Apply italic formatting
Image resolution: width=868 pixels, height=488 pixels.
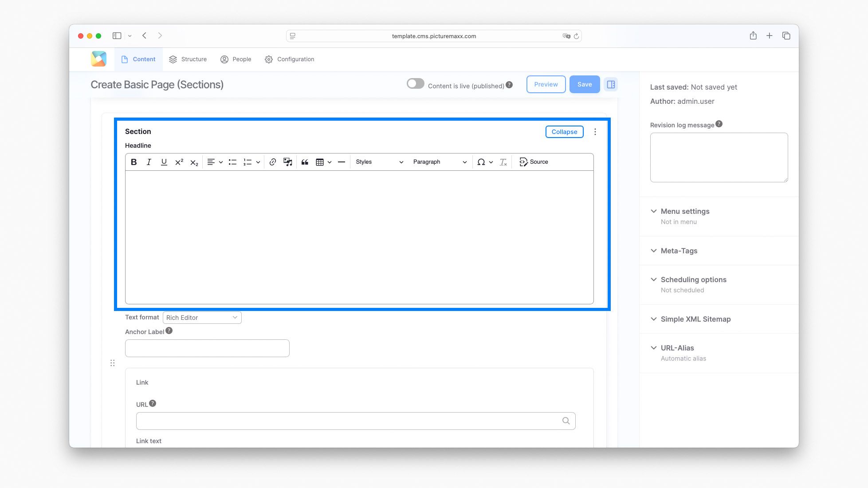(149, 162)
